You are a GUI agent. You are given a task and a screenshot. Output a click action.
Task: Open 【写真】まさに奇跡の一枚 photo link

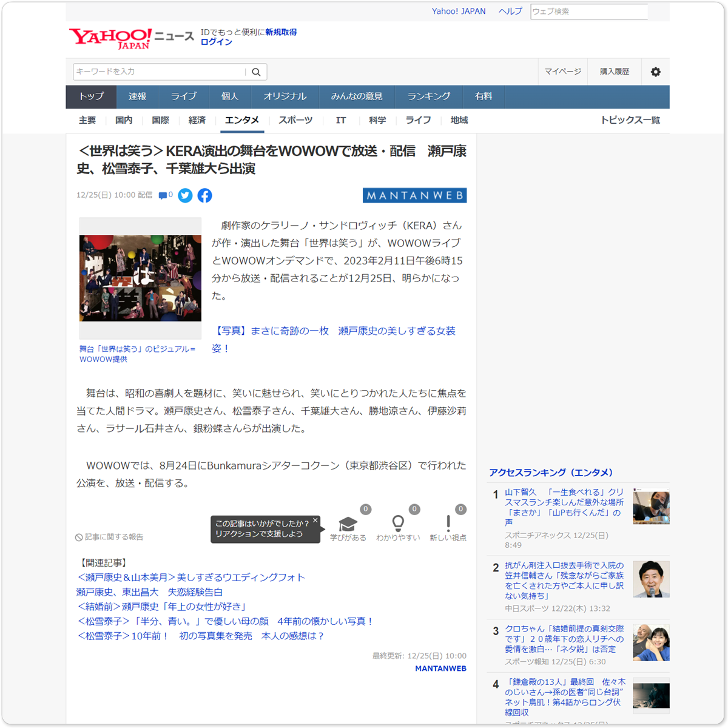(x=334, y=340)
